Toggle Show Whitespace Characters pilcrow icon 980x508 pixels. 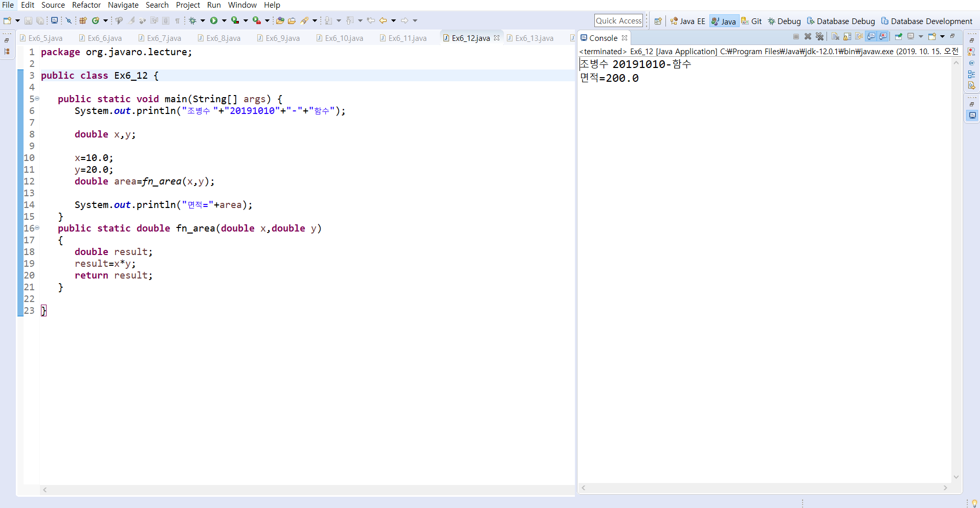pos(177,20)
